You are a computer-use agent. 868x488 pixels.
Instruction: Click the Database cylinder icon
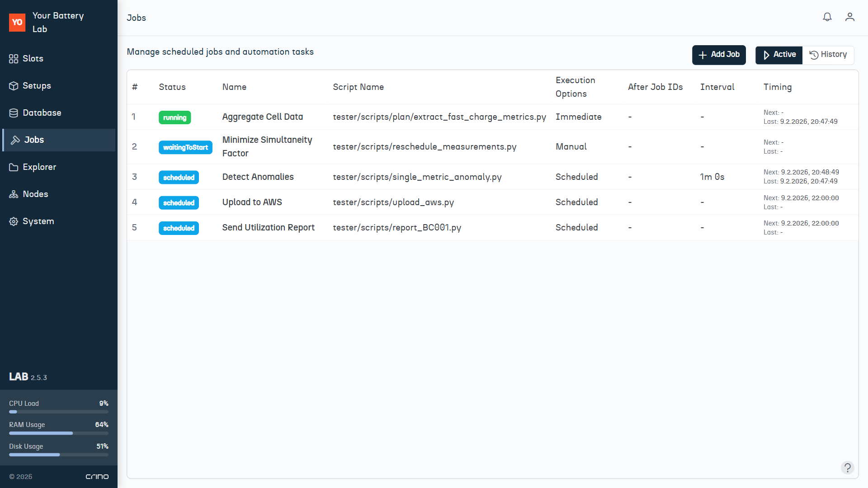point(14,113)
